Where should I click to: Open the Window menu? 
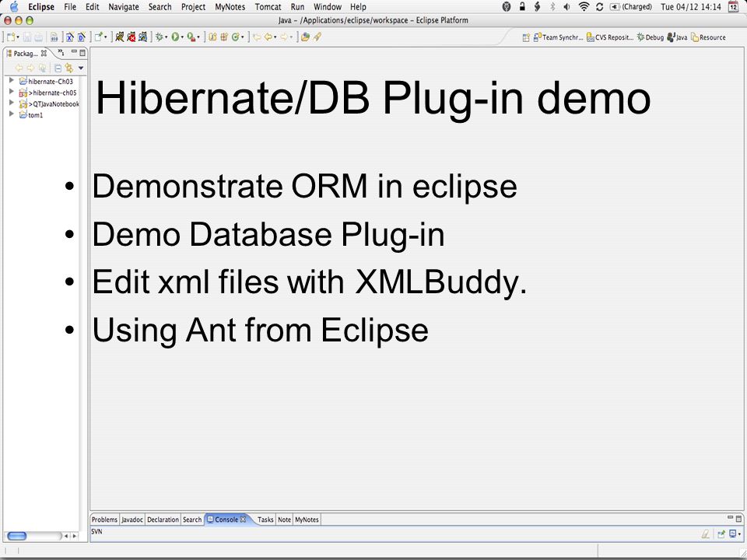click(328, 7)
